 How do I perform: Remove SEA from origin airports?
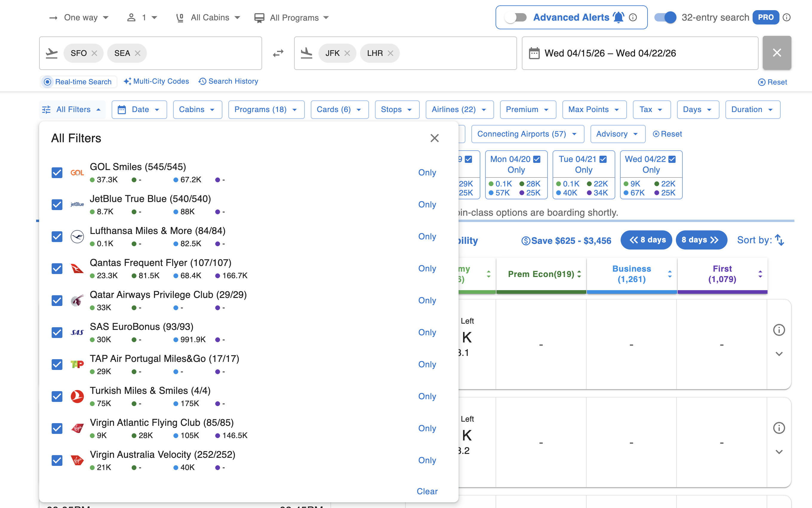138,53
